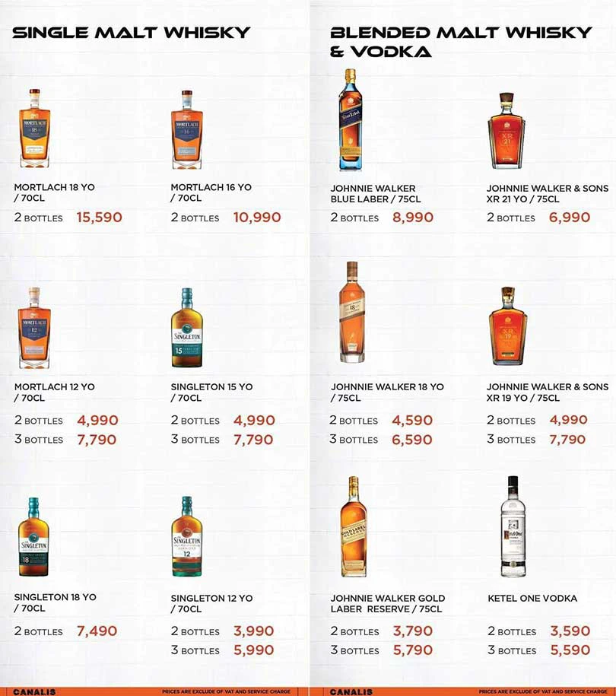Image resolution: width=616 pixels, height=696 pixels.
Task: Click the Johnnie Walker 18 YO 6,590 price
Action: [x=412, y=440]
